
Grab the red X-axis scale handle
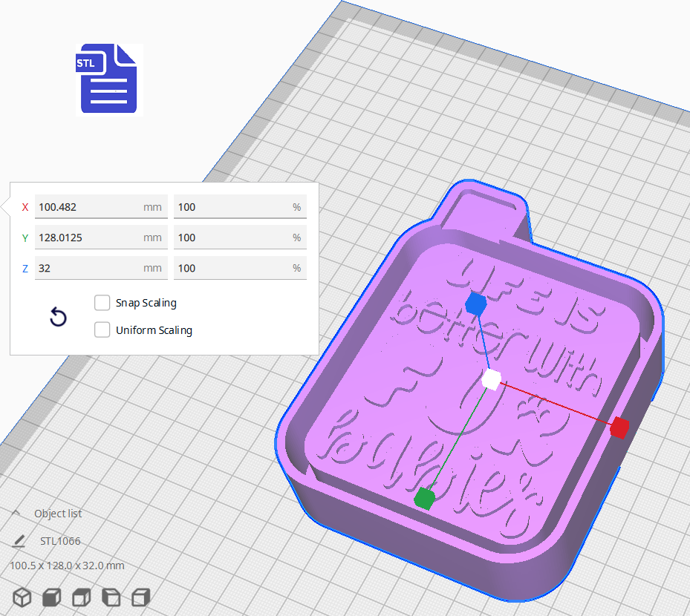(619, 427)
